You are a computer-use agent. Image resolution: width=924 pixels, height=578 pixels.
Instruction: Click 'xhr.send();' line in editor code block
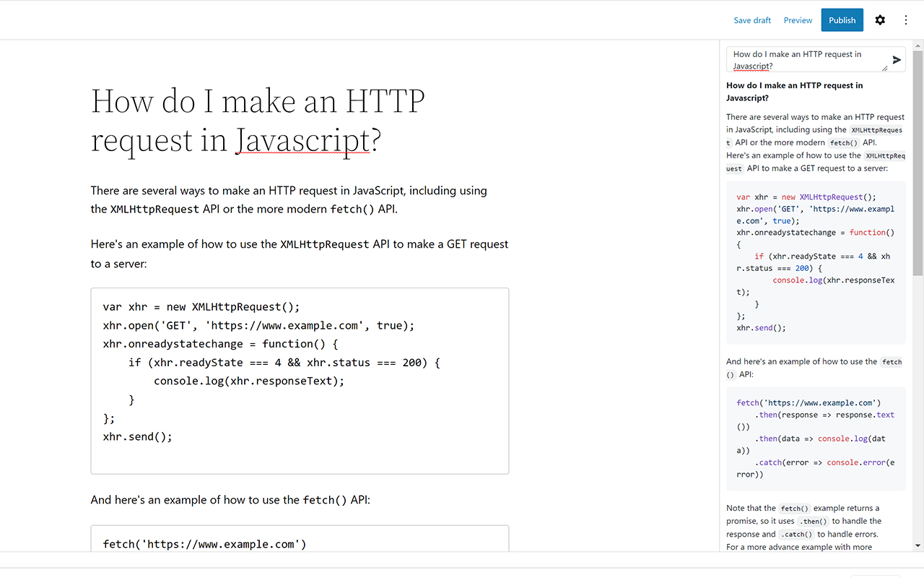[138, 436]
